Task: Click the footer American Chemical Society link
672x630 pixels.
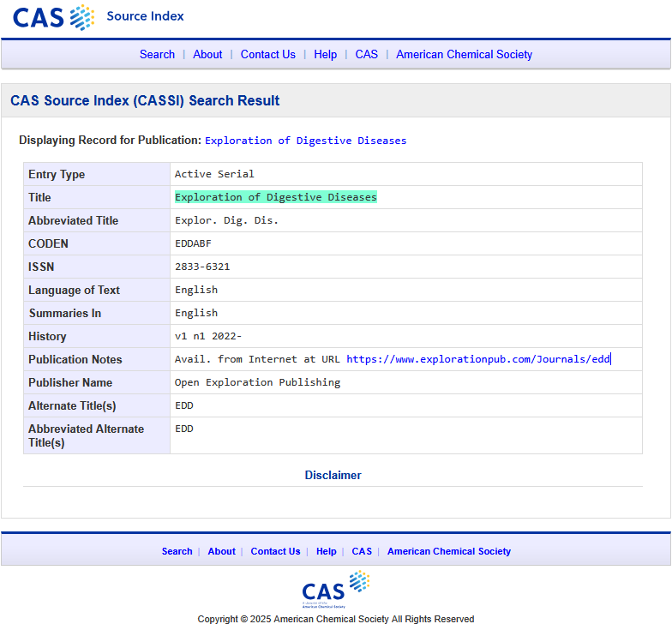Action: point(449,551)
